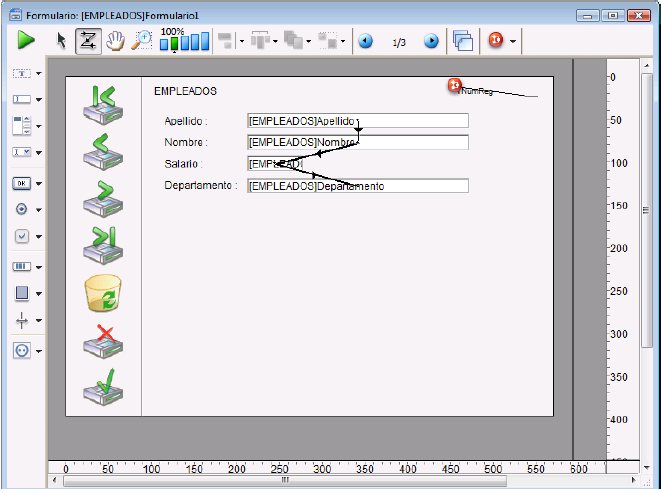Run the form with green play button
The image size is (661, 493).
26,41
